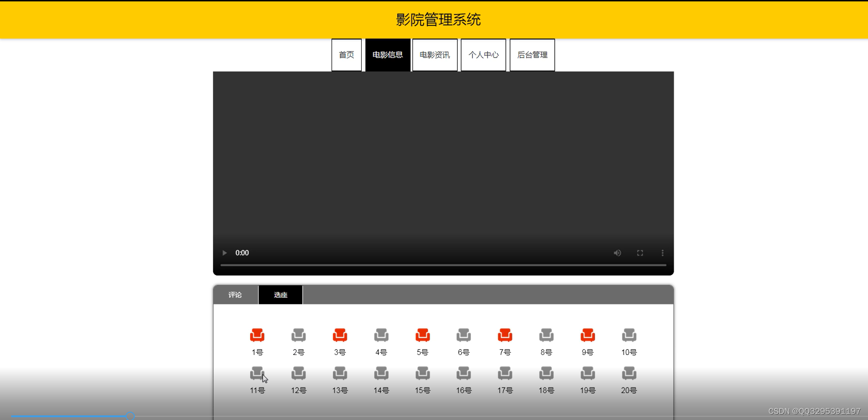Open 个人中心 page
This screenshot has width=868, height=420.
point(484,55)
